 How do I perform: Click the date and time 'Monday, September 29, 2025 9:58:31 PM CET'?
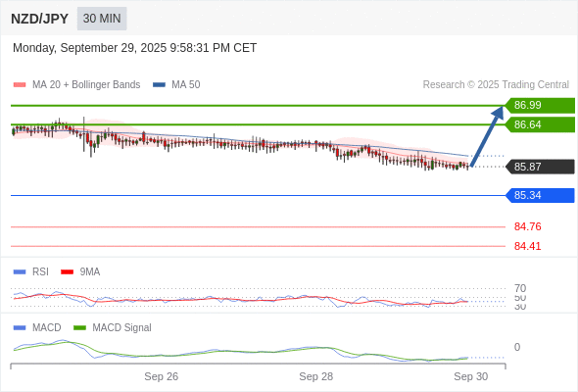click(134, 48)
